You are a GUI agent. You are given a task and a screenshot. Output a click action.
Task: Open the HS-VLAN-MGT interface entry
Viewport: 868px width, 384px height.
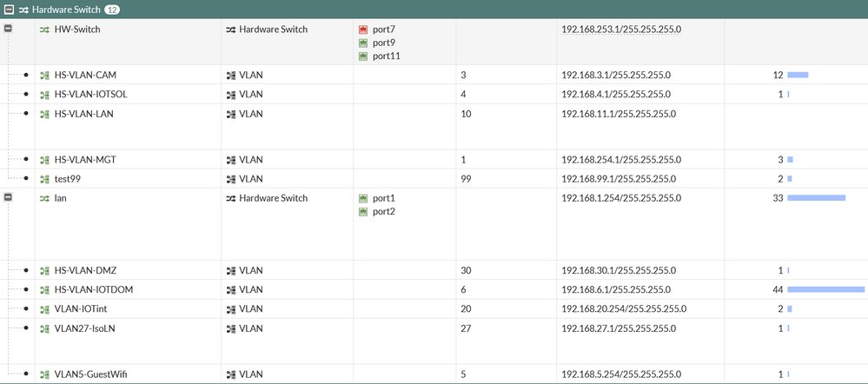click(85, 160)
